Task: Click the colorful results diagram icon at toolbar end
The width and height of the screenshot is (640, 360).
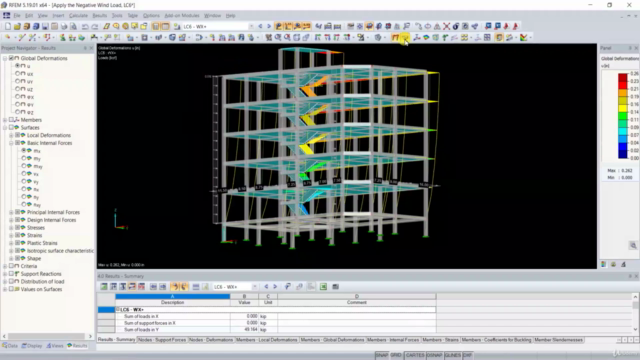Action: (523, 38)
